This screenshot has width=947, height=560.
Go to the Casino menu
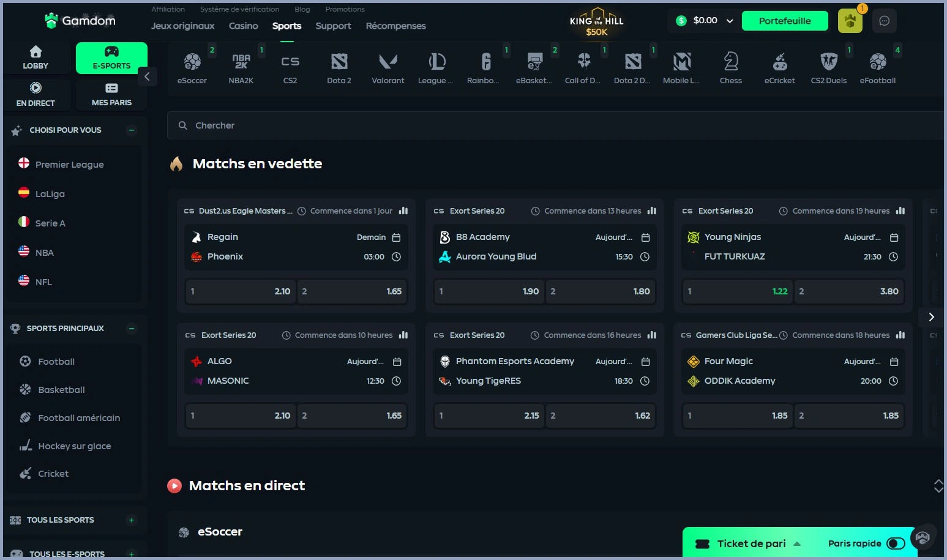[243, 26]
